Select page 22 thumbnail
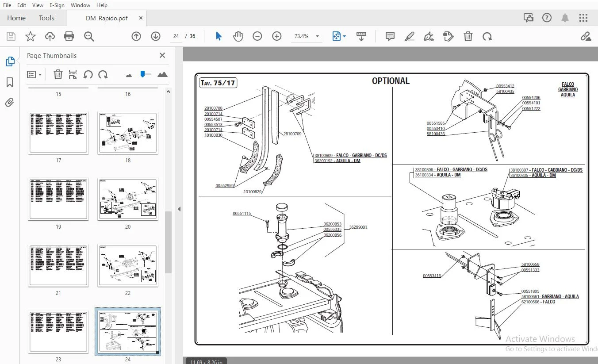Screen dimensions: 598x364 pyautogui.click(x=128, y=265)
